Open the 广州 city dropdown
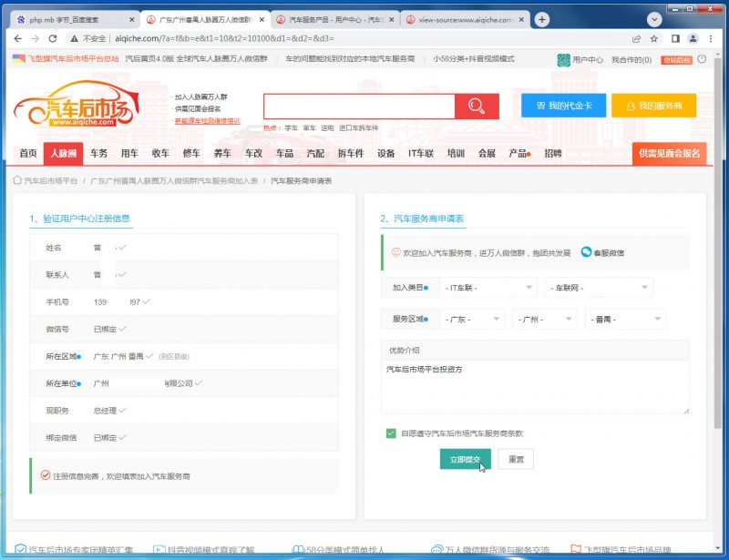 pos(544,320)
